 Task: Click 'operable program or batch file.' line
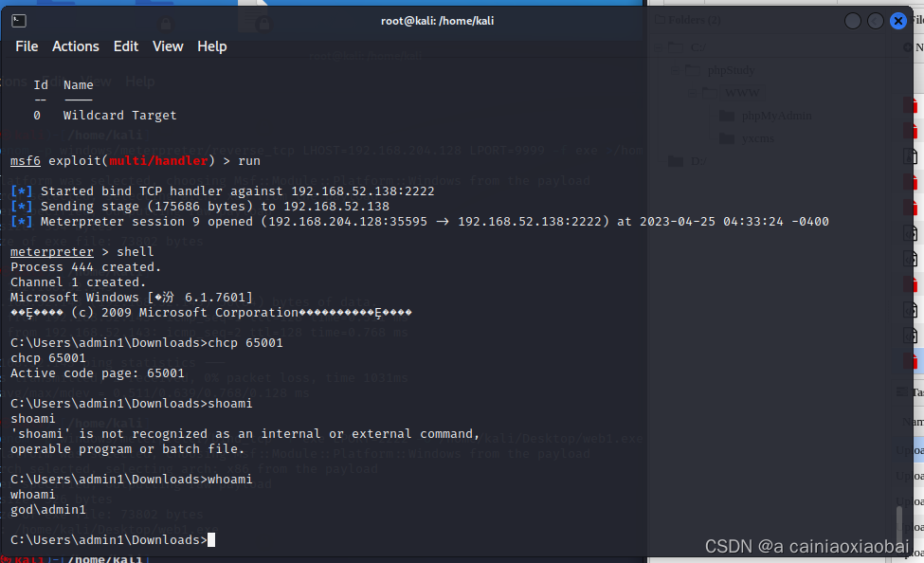[127, 449]
